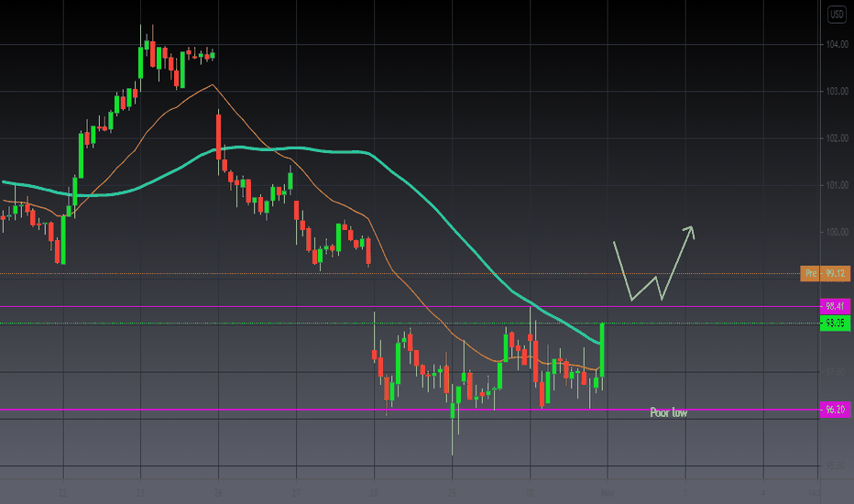Click the 95.00 price axis label
854x504 pixels.
point(838,466)
